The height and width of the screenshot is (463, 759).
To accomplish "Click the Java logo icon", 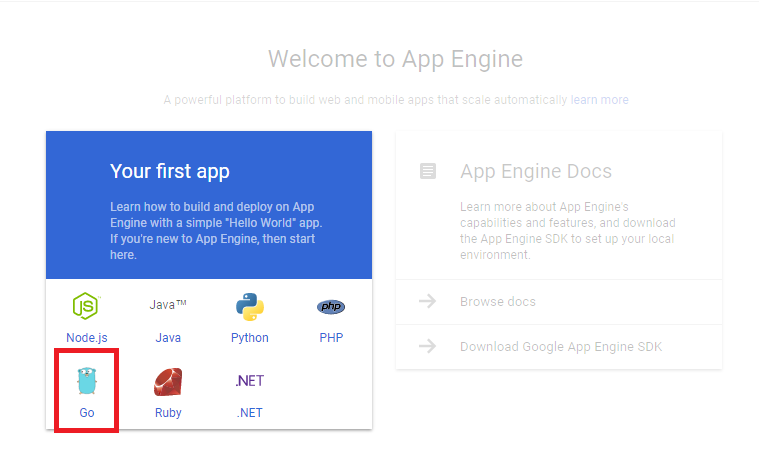I will tap(168, 305).
